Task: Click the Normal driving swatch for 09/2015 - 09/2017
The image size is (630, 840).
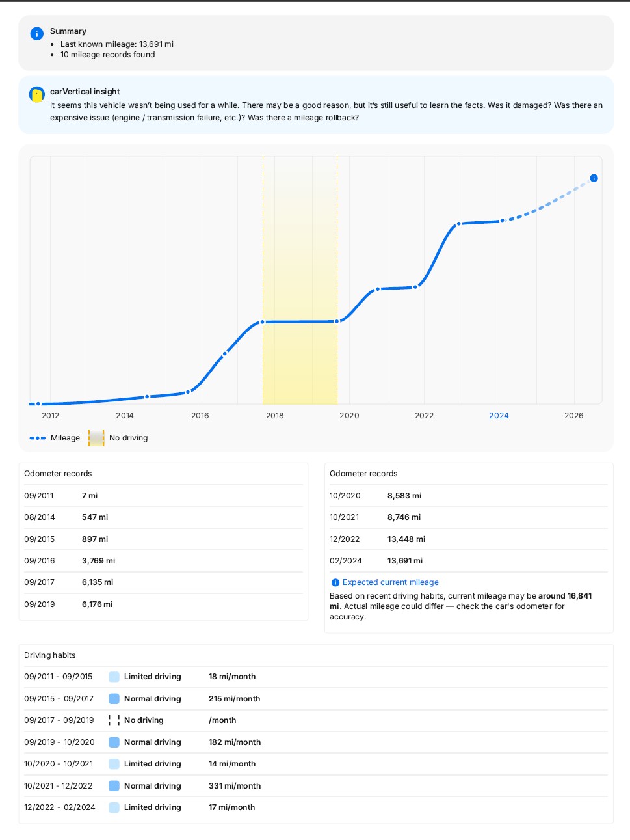Action: point(114,699)
